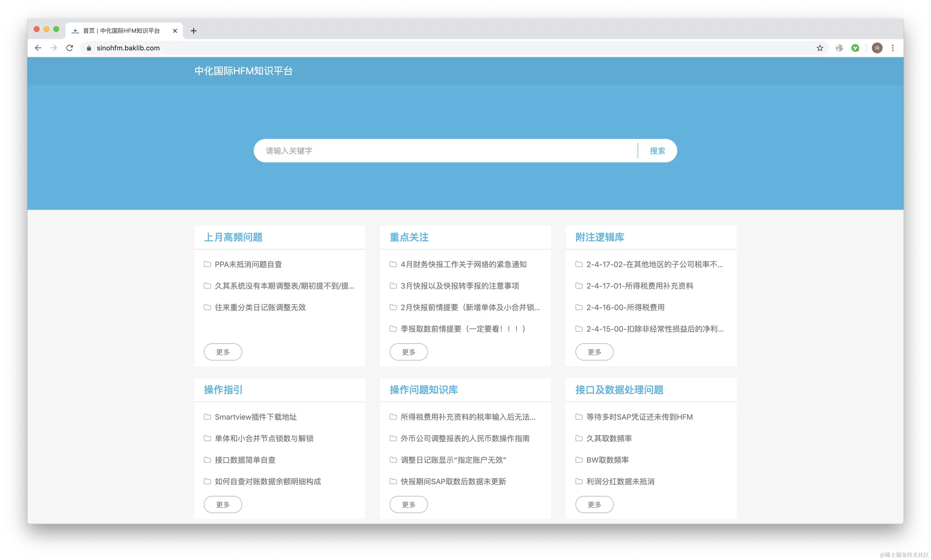Open 重点关注 category heading

click(409, 237)
